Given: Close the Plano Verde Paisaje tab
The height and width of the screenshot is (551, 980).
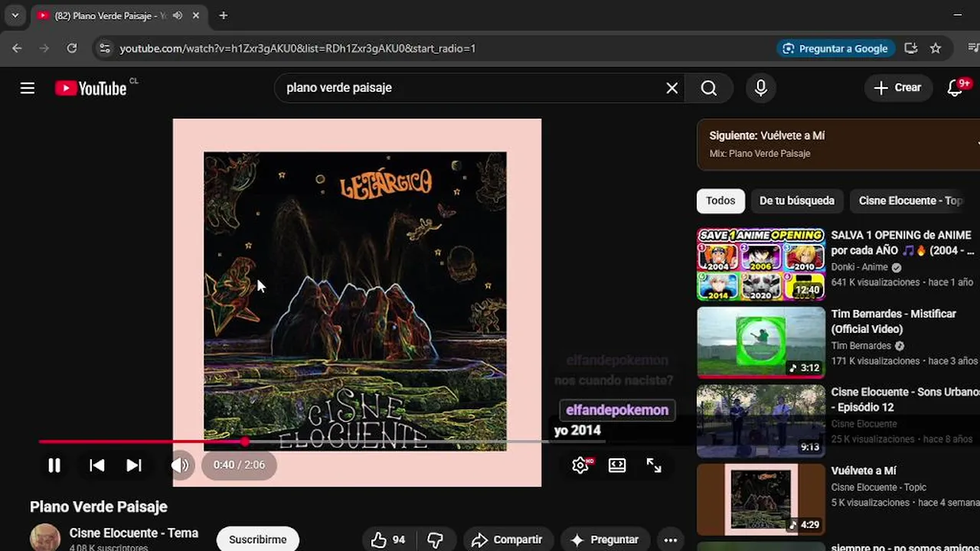Looking at the screenshot, I should point(196,15).
